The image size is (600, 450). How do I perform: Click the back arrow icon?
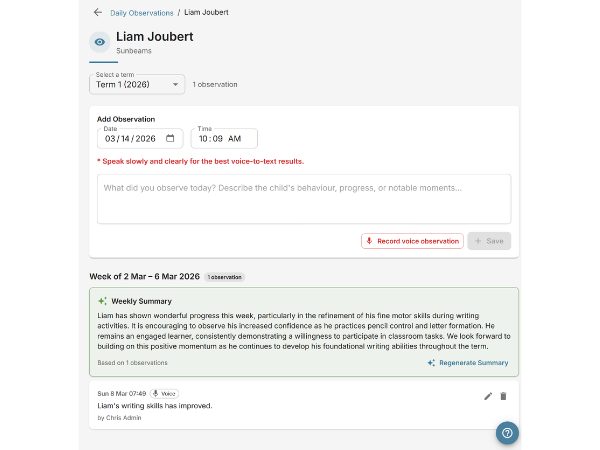click(97, 12)
